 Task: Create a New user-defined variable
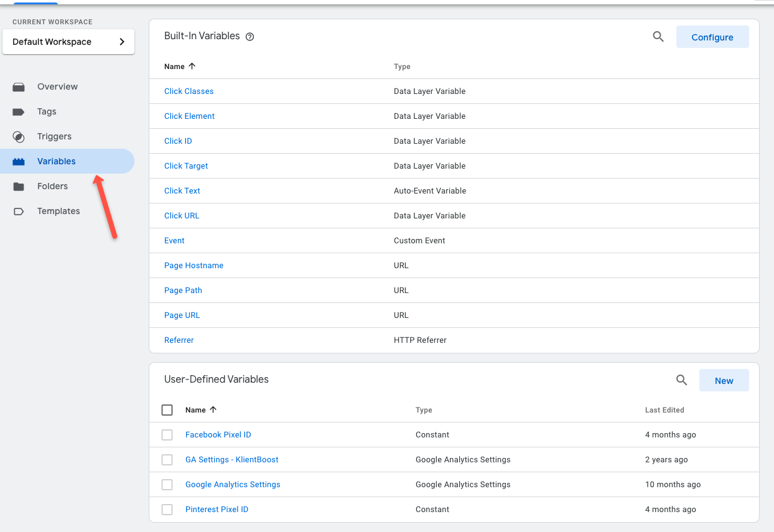pyautogui.click(x=724, y=380)
